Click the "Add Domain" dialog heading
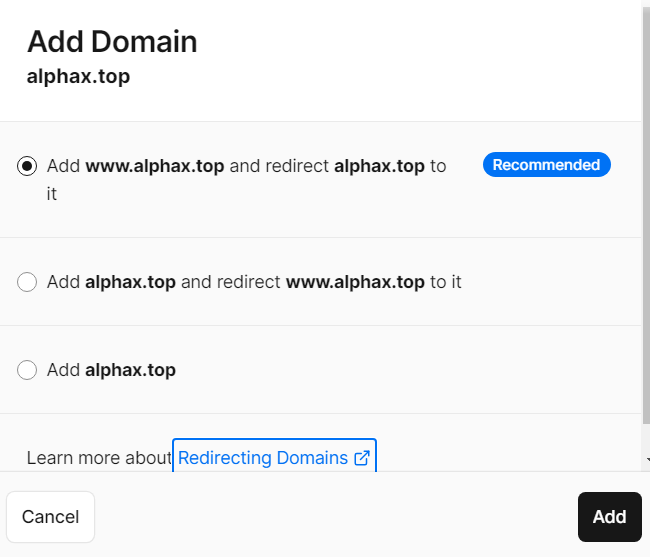 (x=112, y=42)
